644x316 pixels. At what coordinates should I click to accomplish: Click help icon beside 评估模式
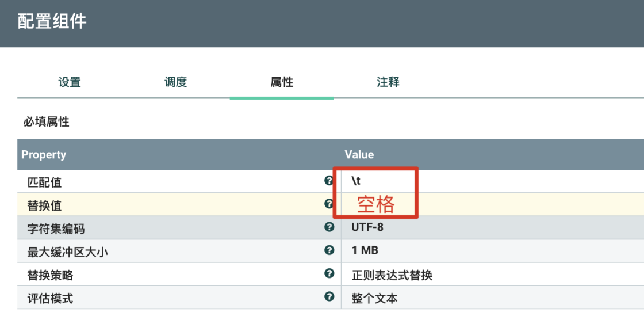pyautogui.click(x=329, y=297)
